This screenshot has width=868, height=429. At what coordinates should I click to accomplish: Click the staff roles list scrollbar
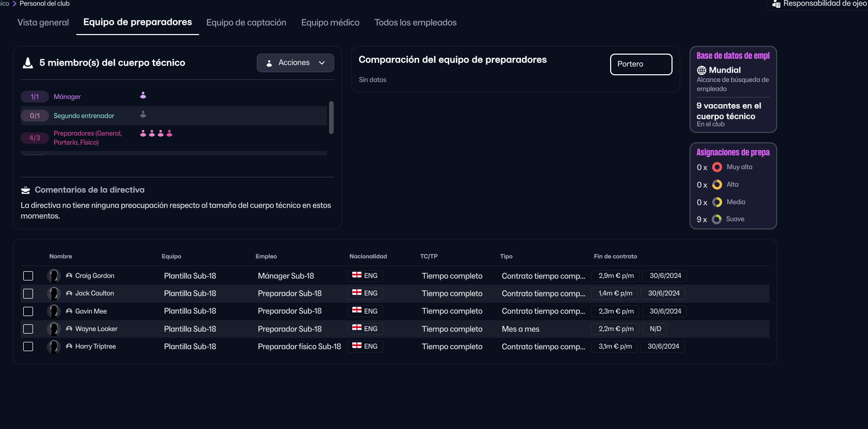click(331, 118)
